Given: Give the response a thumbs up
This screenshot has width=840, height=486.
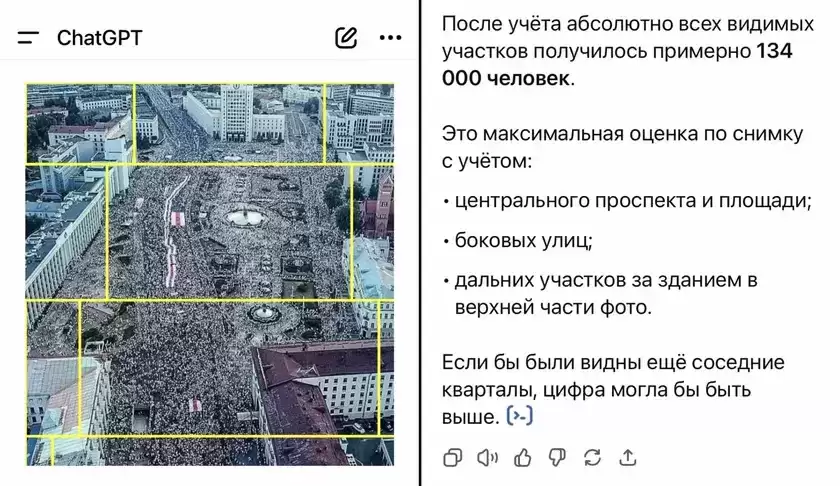Looking at the screenshot, I should (x=522, y=457).
